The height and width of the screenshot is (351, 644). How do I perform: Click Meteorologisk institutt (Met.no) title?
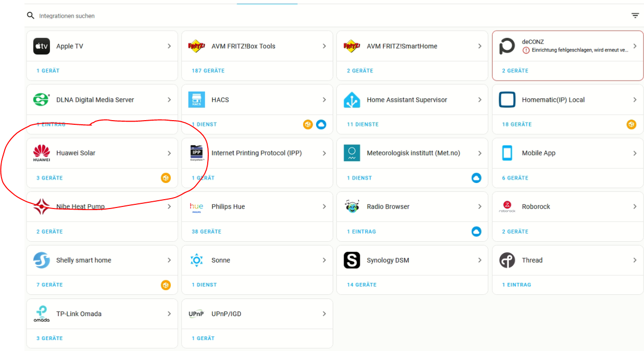click(413, 153)
